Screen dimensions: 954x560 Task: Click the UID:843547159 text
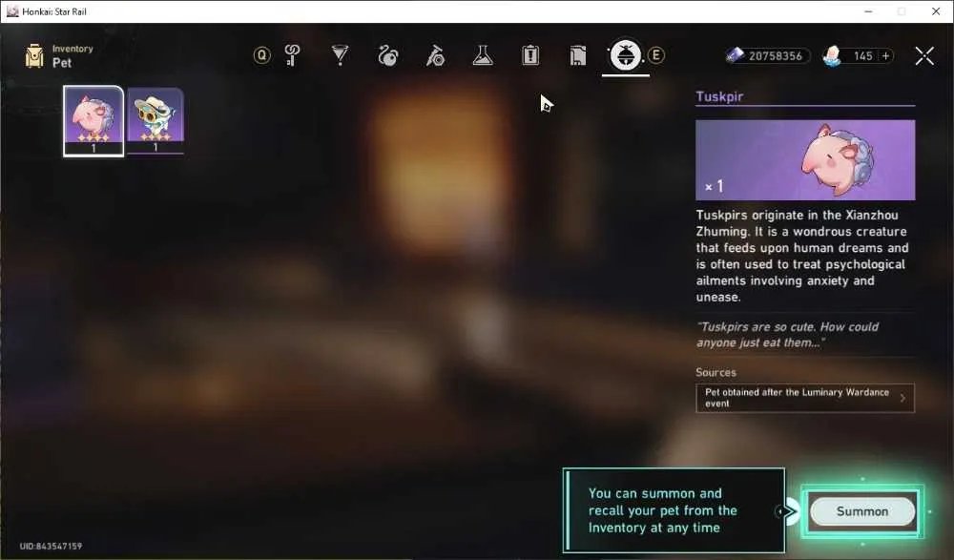51,546
